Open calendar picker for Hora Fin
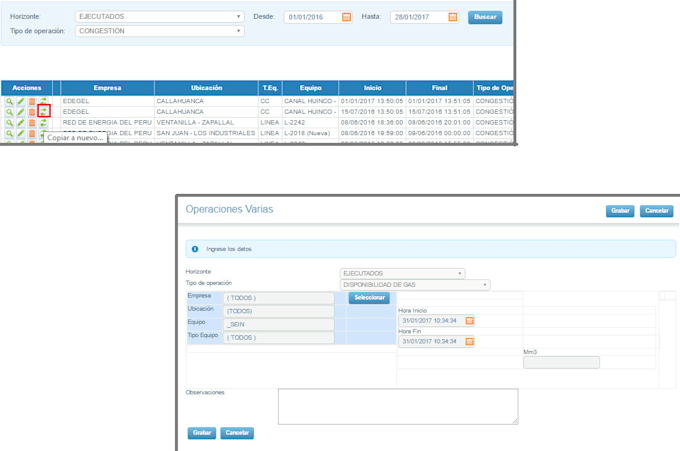This screenshot has width=680, height=451. [469, 342]
